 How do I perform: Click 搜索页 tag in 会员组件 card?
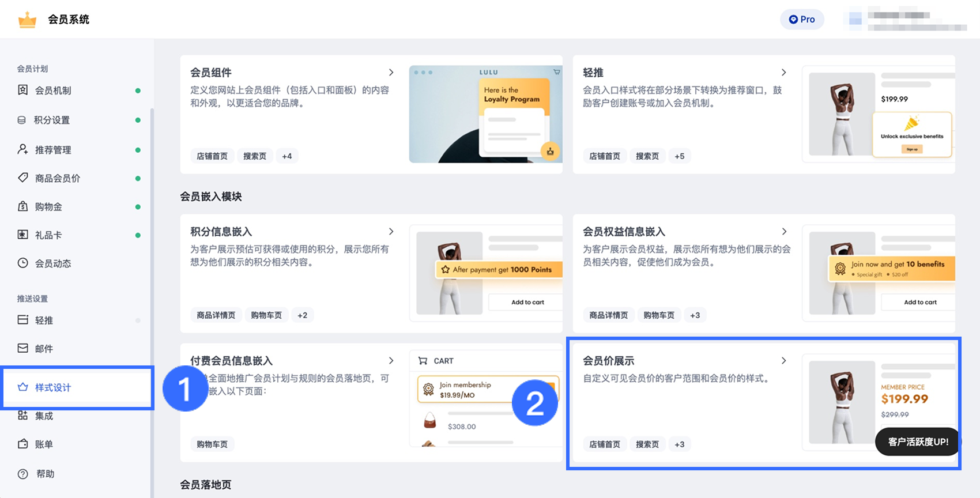click(x=255, y=156)
